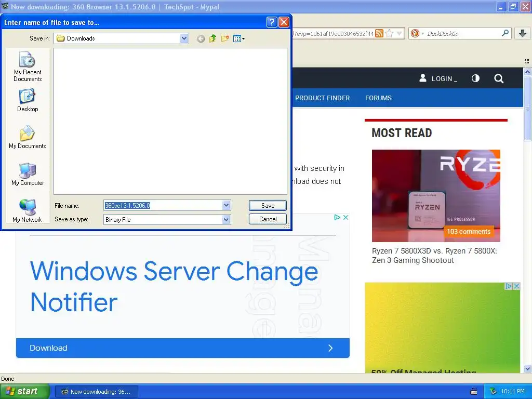The image size is (532, 399).
Task: Go up one folder level
Action: click(212, 38)
